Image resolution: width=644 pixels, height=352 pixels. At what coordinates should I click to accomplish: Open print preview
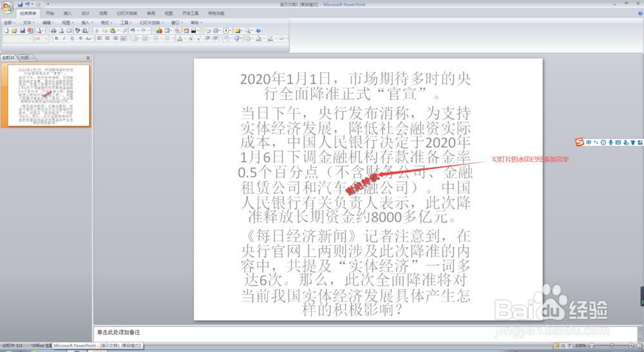[61, 30]
